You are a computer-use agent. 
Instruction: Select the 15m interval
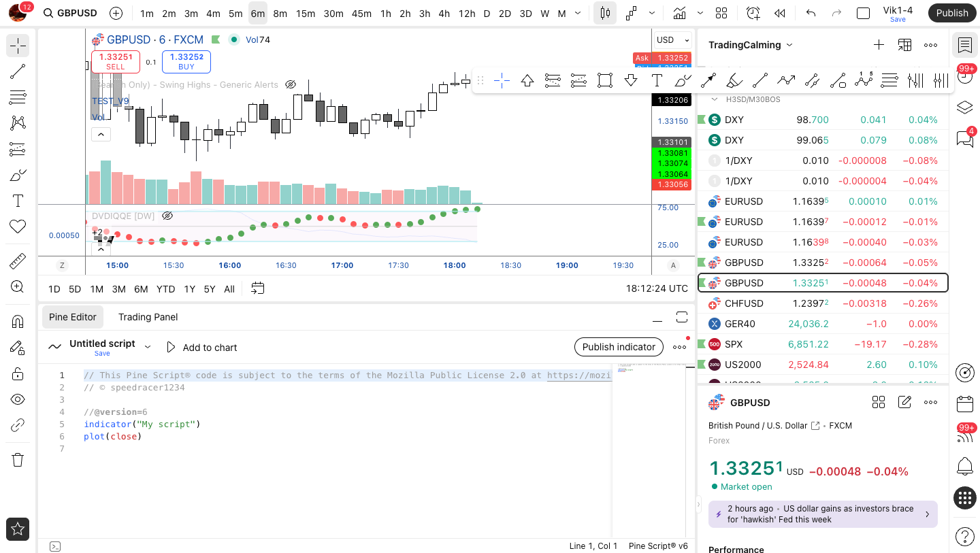pos(306,13)
